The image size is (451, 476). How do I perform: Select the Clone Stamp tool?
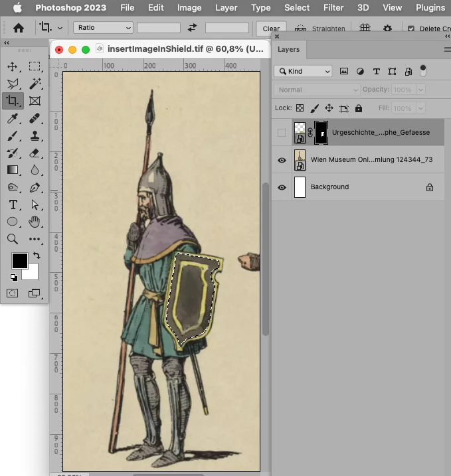click(35, 135)
